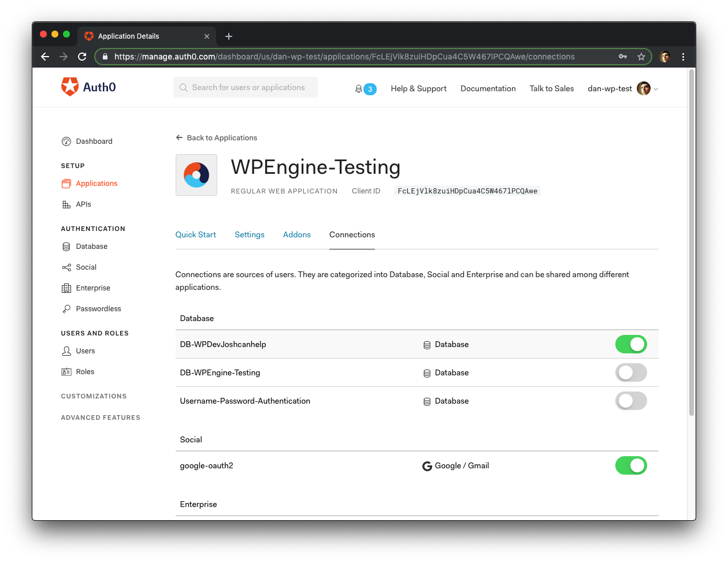Open a new browser tab with plus icon
Screen dimensions: 728x563
tap(229, 36)
